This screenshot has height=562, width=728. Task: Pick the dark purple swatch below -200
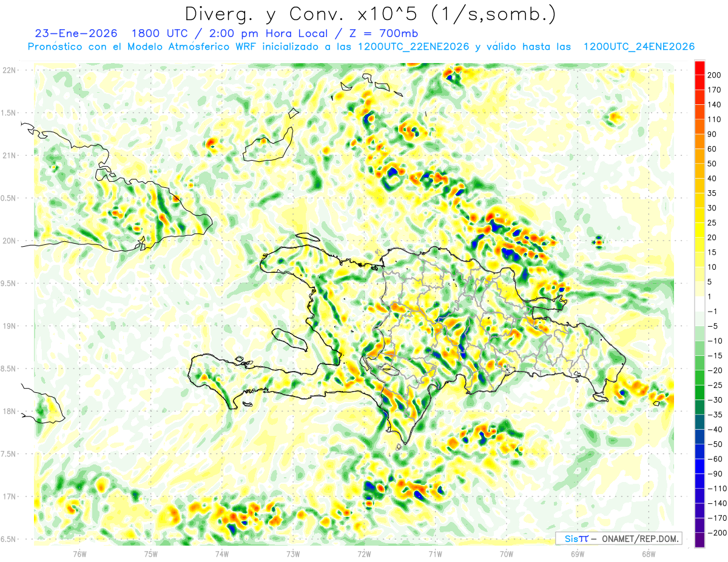click(699, 540)
